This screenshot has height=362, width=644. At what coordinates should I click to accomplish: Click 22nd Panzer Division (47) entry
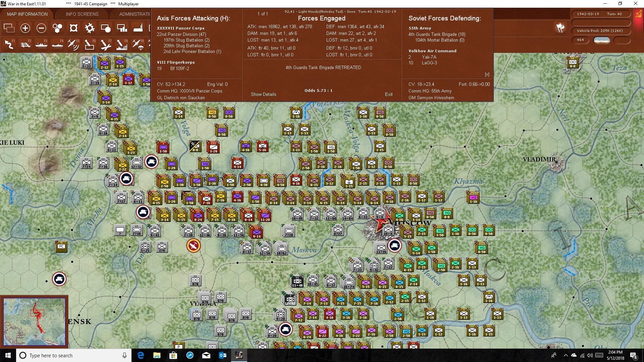click(181, 34)
